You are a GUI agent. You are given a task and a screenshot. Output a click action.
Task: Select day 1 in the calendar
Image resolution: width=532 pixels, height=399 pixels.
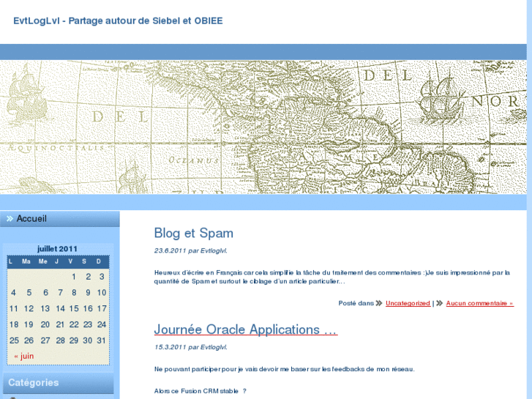(x=74, y=277)
